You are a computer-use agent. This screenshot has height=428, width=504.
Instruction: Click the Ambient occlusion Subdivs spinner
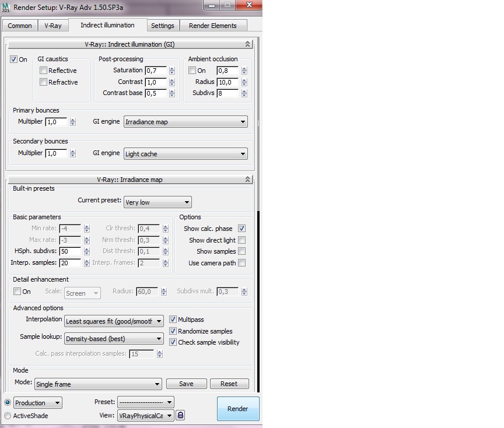tap(244, 93)
